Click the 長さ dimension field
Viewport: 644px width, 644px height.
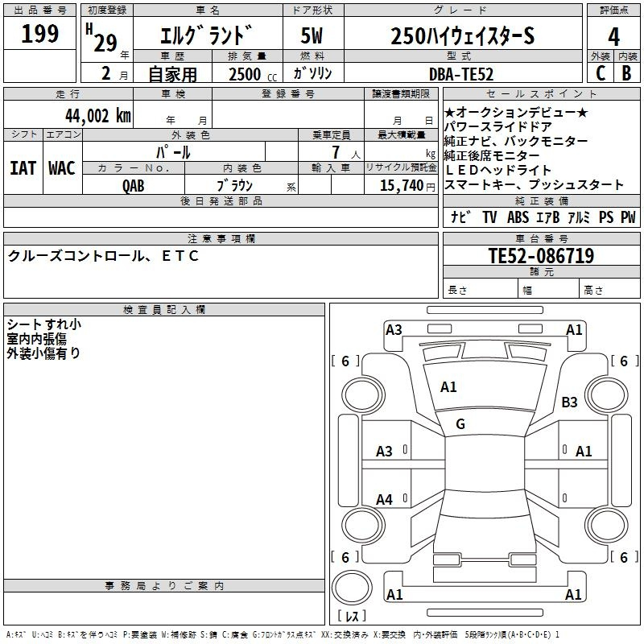pyautogui.click(x=480, y=290)
